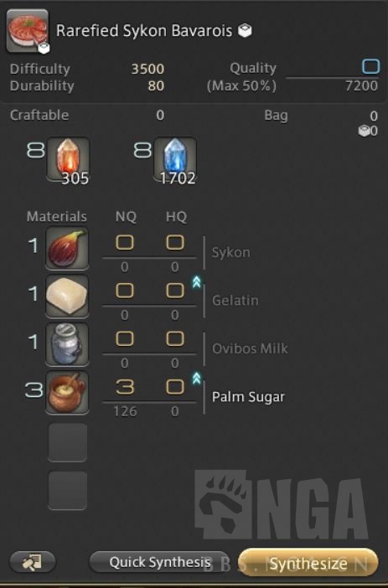Select the water crystal icon

point(175,159)
